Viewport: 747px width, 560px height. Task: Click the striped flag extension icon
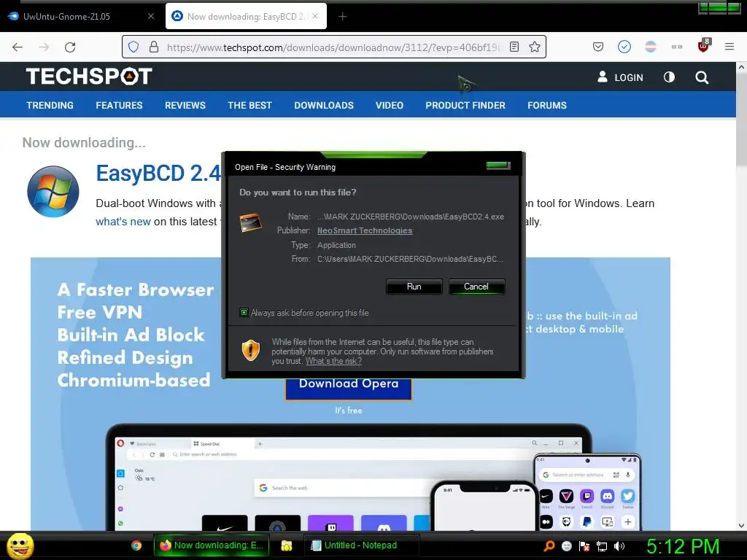point(650,47)
